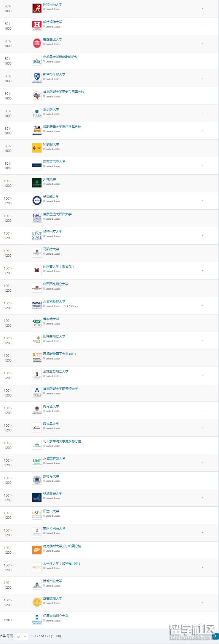Image resolution: width=219 pixels, height=644 pixels.
Task: Click the 4 QS Stars rating icon
Action: click(x=65, y=306)
